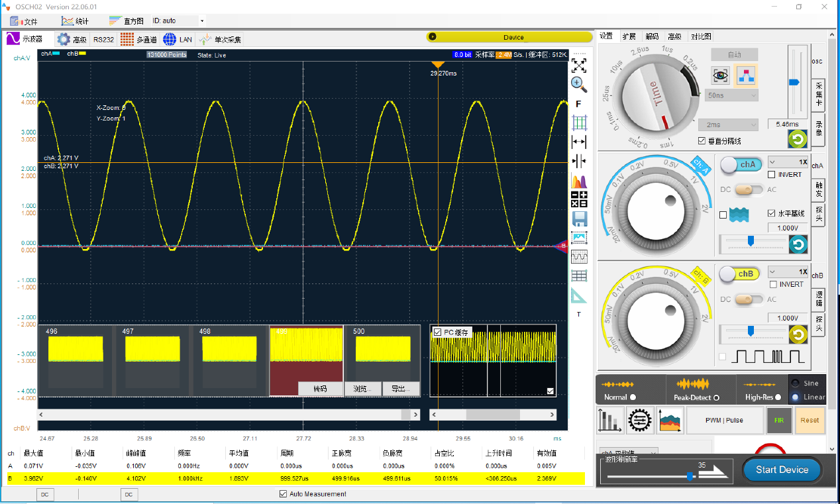This screenshot has height=504, width=840.
Task: Open the 文件 menu
Action: pyautogui.click(x=24, y=21)
